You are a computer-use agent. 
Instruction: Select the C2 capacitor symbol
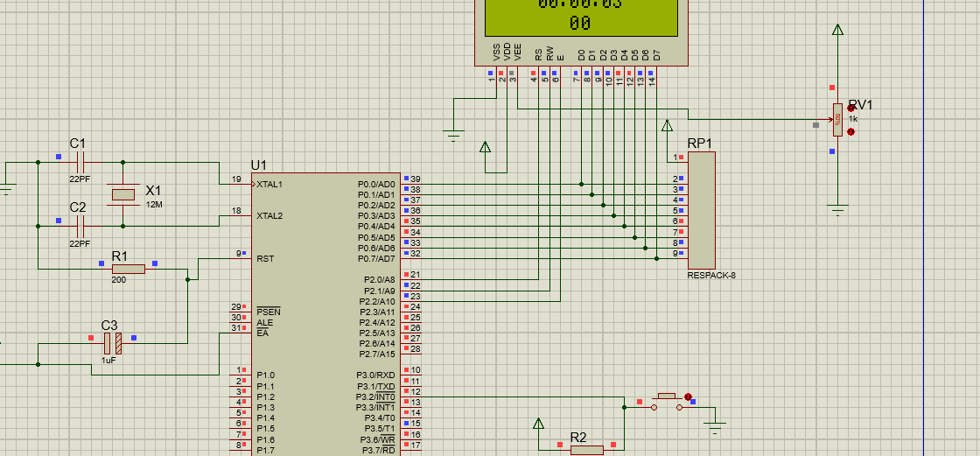coord(80,226)
